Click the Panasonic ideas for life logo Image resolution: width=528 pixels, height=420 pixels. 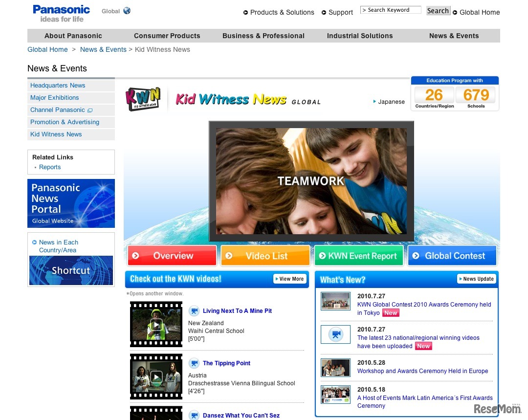pyautogui.click(x=61, y=14)
